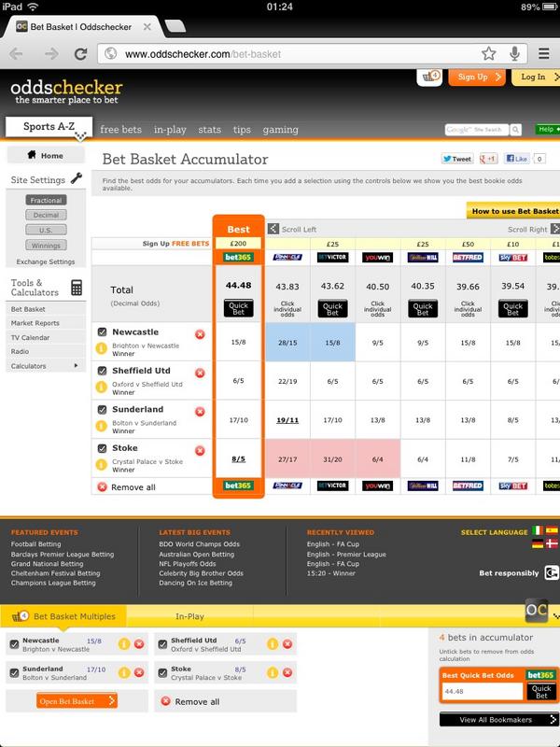The width and height of the screenshot is (560, 747).
Task: Untick Stoke in Bet Basket Multiples
Action: (162, 672)
